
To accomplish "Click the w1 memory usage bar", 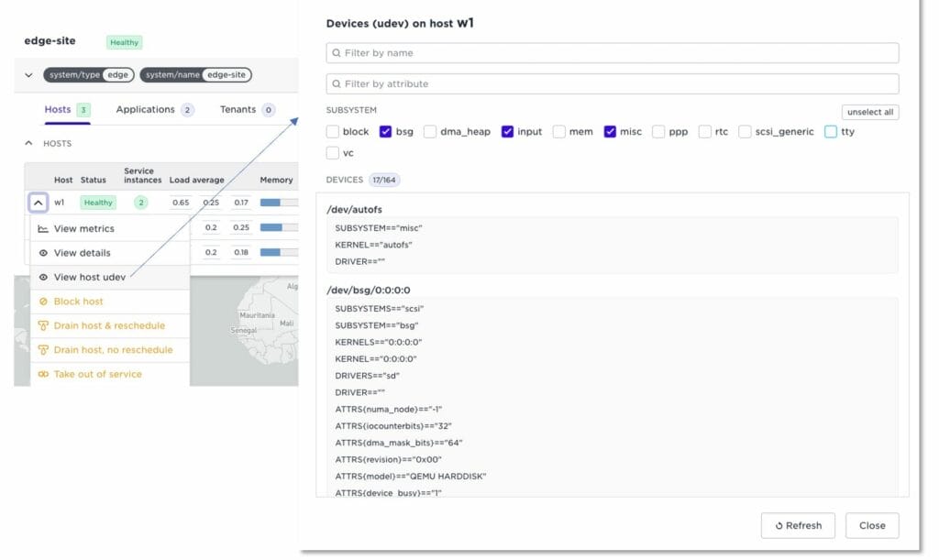I will click(x=279, y=203).
